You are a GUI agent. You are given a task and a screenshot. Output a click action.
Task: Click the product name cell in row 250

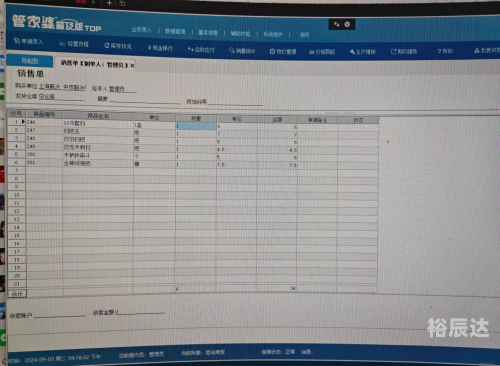(98, 155)
